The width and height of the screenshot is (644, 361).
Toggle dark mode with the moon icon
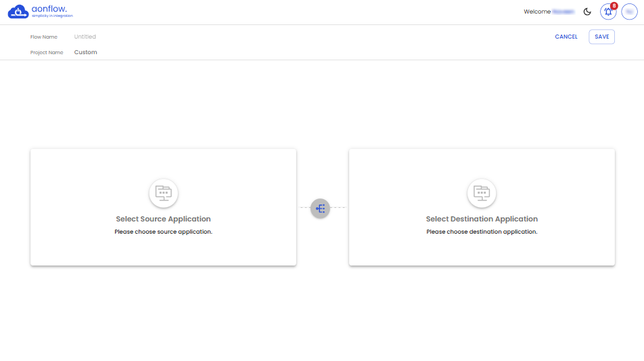pos(587,12)
